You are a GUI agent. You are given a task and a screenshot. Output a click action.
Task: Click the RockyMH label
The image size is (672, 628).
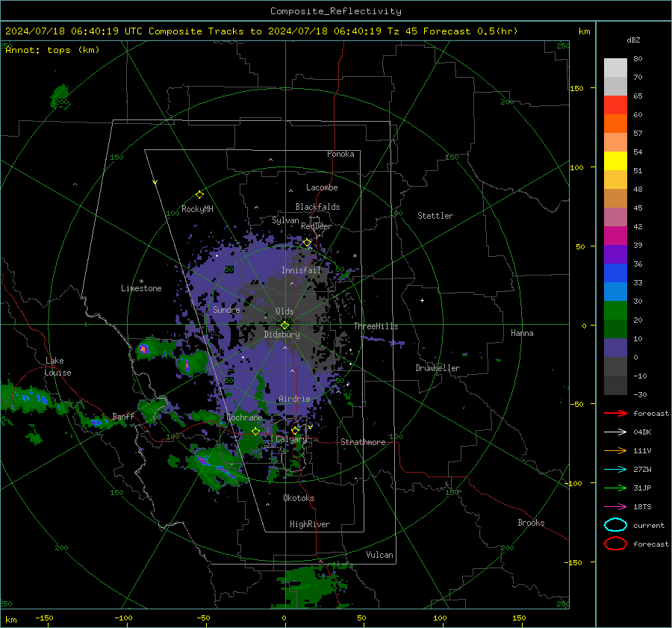pos(197,209)
